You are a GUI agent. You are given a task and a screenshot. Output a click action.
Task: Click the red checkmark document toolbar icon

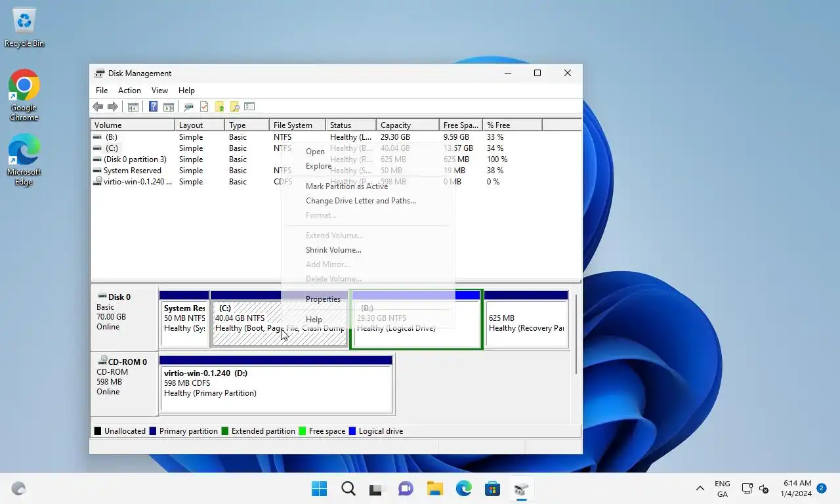[x=204, y=107]
